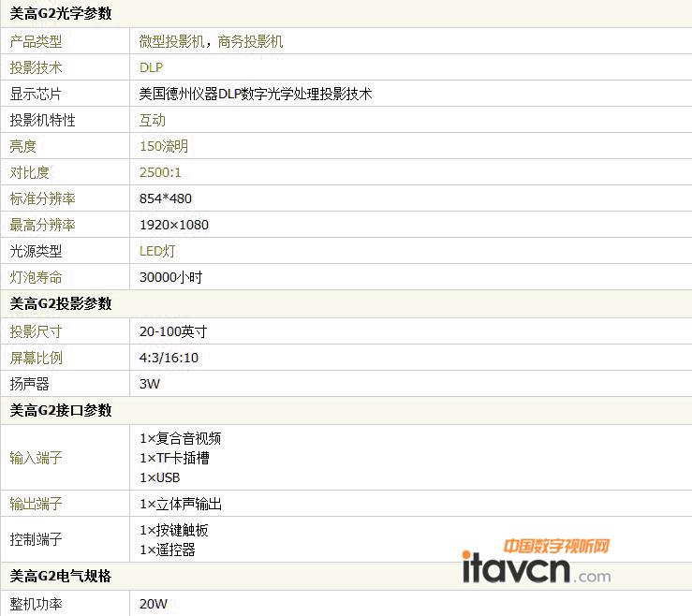This screenshot has width=692, height=616.
Task: Select the 美高G2电气规格 section header
Action: [61, 576]
